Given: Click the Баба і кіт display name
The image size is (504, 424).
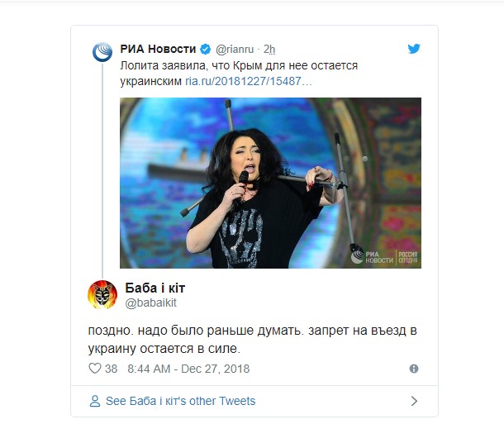Looking at the screenshot, I should pos(155,288).
